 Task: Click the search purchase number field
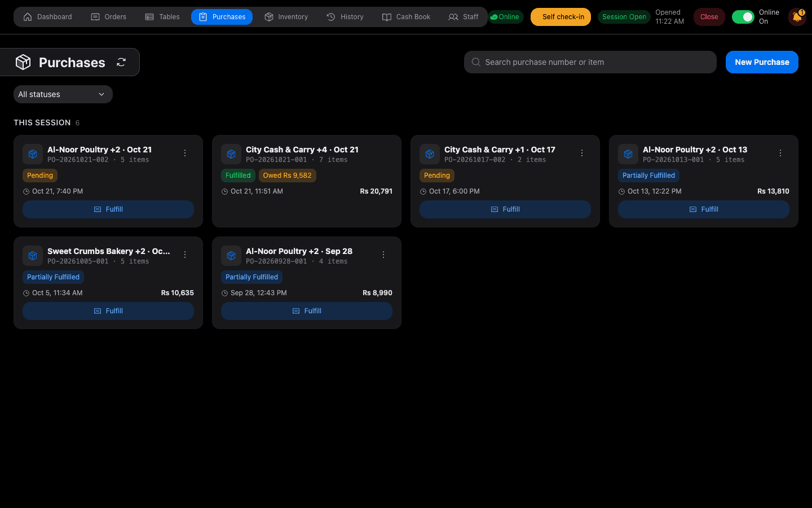[590, 62]
